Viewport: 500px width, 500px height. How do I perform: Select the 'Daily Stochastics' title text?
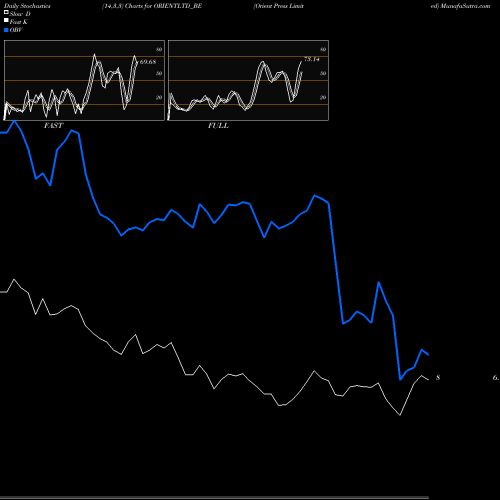pos(27,6)
